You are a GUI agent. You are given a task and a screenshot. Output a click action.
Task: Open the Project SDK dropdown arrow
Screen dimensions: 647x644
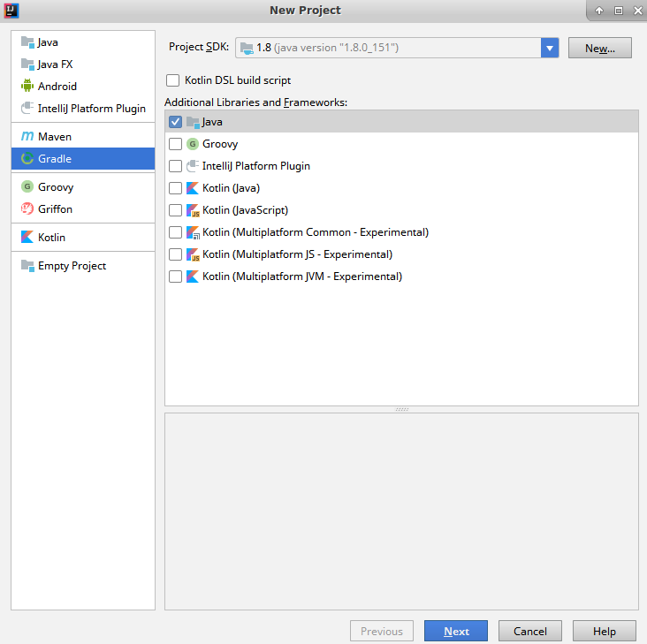550,48
